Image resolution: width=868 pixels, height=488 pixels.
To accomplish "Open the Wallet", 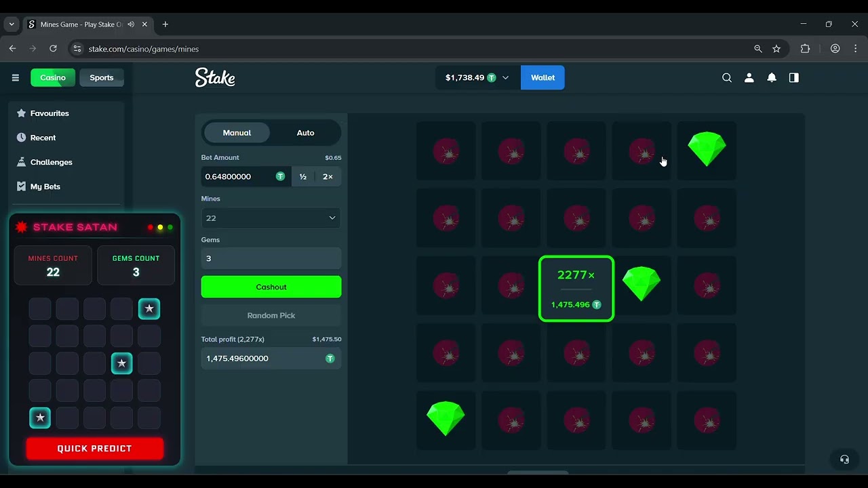I will coord(542,77).
